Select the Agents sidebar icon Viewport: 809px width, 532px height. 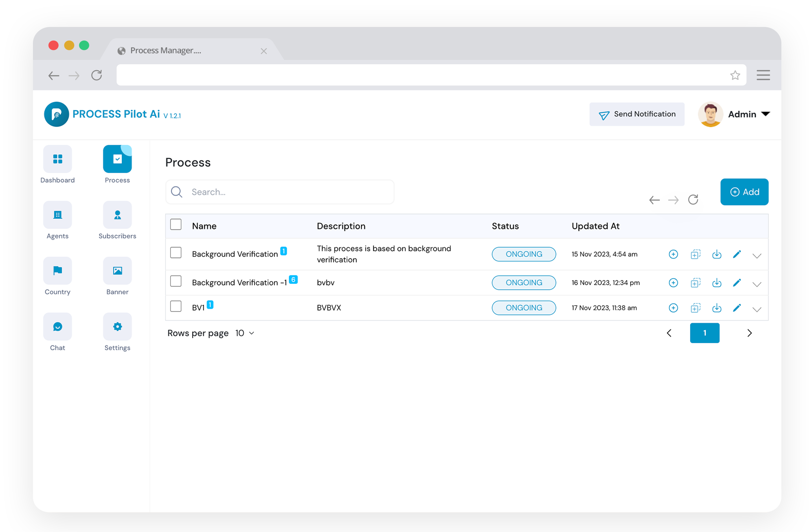(x=57, y=214)
